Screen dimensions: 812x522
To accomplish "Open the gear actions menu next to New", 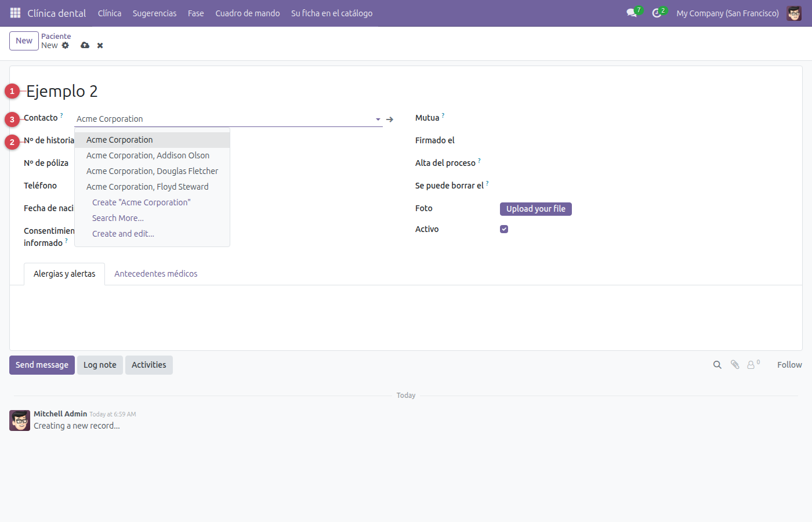I will [x=66, y=45].
